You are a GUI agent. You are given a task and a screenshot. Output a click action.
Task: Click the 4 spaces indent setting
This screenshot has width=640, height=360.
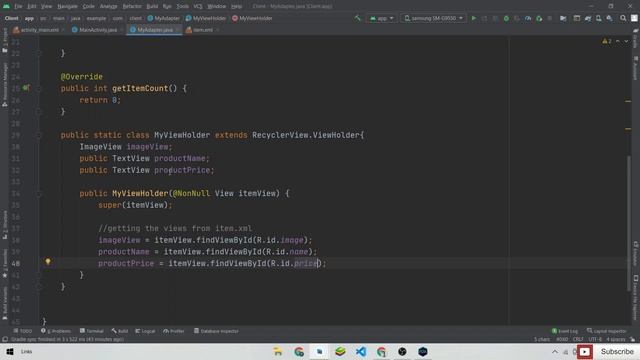coord(616,339)
